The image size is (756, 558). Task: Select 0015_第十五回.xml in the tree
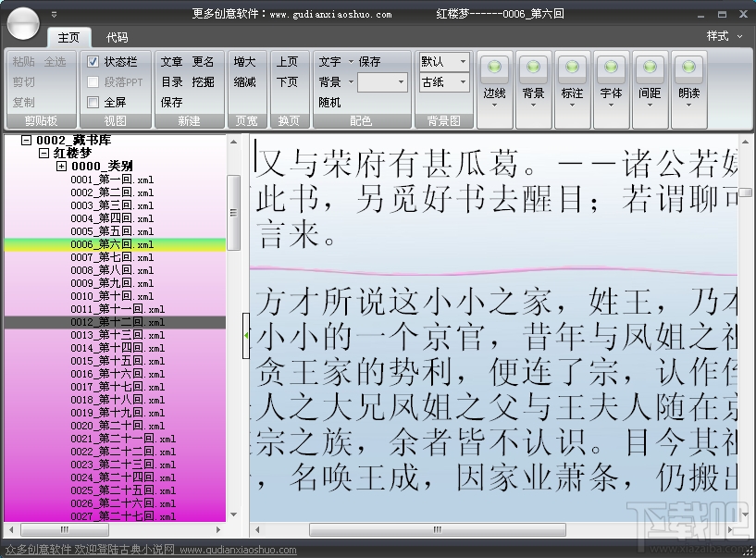click(x=118, y=361)
